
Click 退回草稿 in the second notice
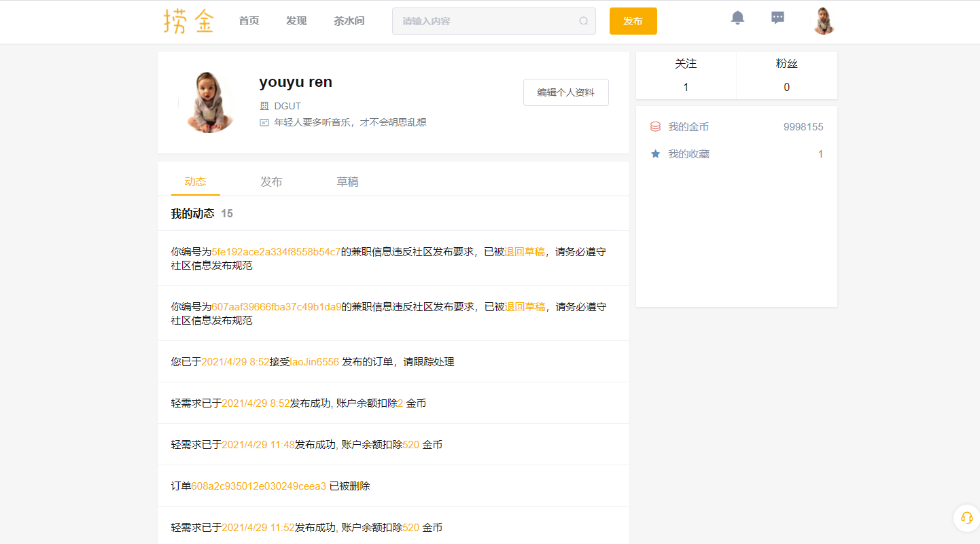click(x=525, y=306)
